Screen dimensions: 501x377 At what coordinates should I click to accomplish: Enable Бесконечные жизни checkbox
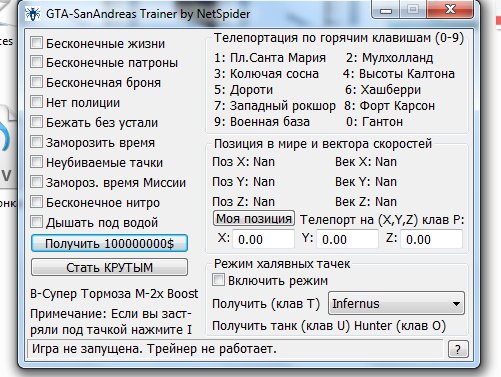tap(36, 43)
